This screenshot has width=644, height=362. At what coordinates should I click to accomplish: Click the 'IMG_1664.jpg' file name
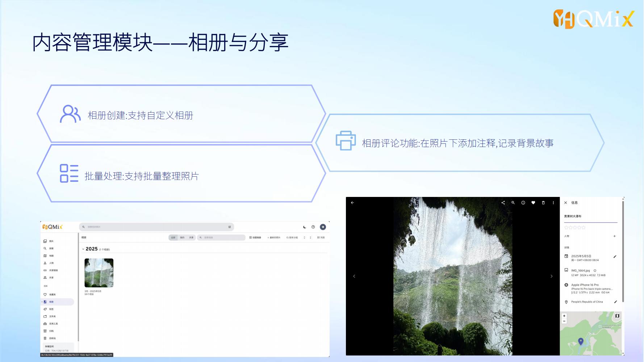[x=581, y=270]
